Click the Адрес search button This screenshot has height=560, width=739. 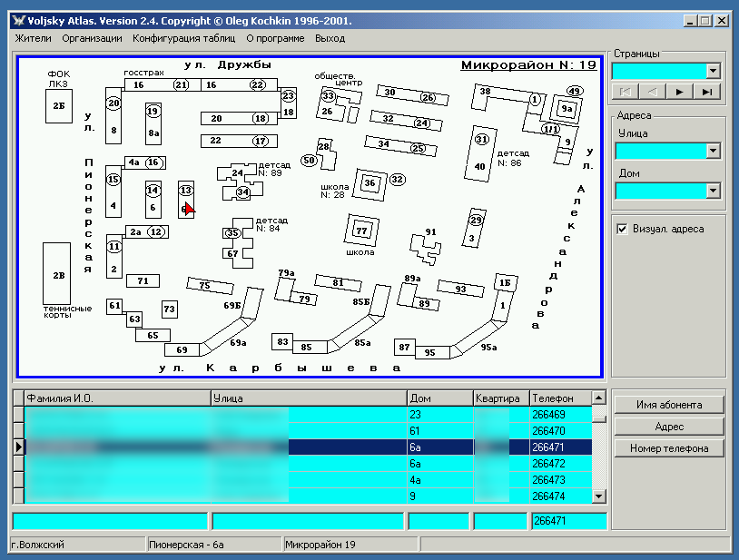coord(669,427)
